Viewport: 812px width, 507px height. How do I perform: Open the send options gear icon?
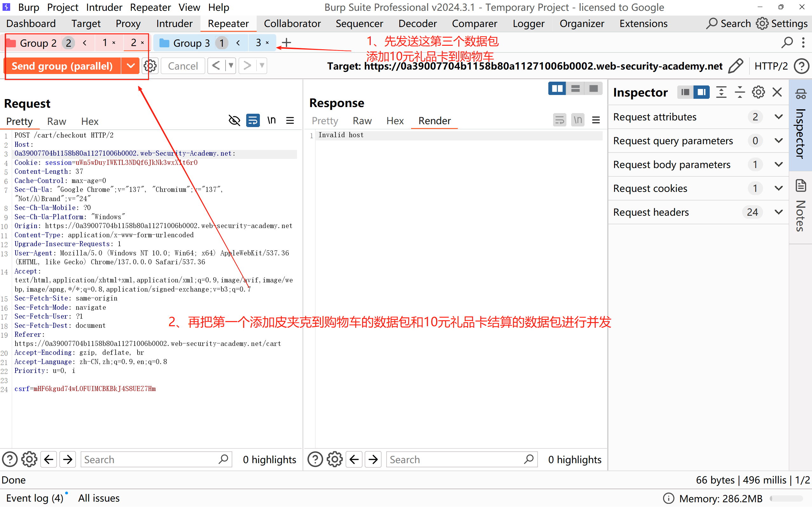(150, 66)
